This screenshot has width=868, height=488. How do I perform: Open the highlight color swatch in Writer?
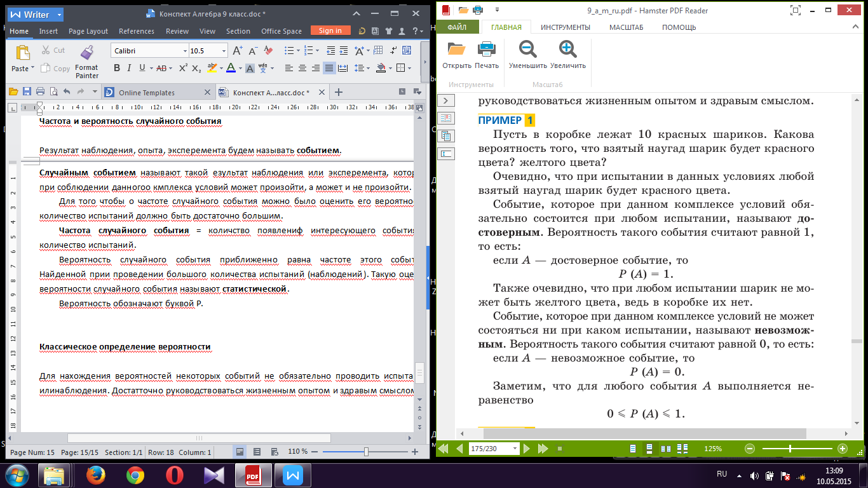(212, 68)
